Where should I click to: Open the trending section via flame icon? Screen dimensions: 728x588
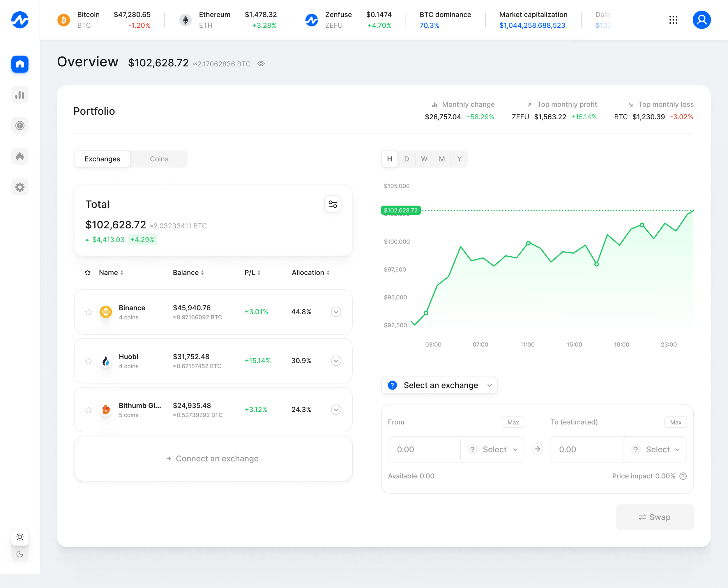[20, 156]
